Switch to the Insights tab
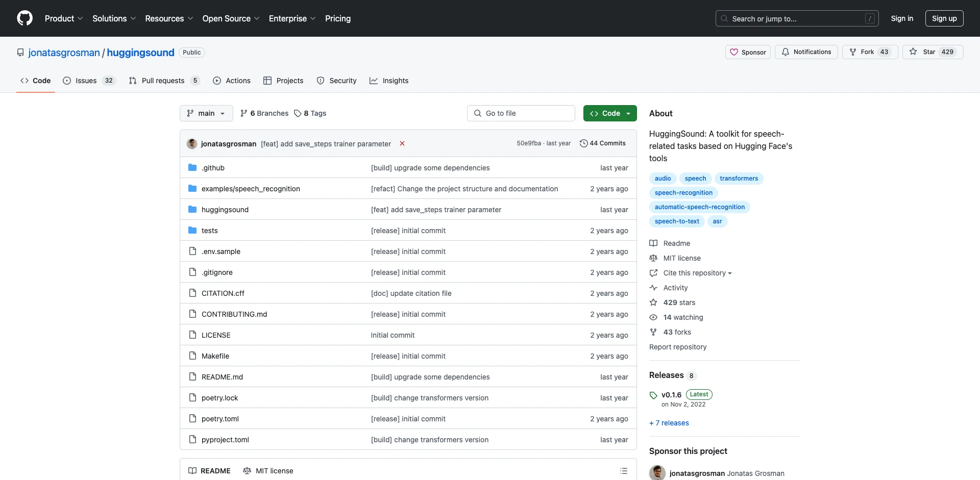The width and height of the screenshot is (980, 480). coord(389,81)
